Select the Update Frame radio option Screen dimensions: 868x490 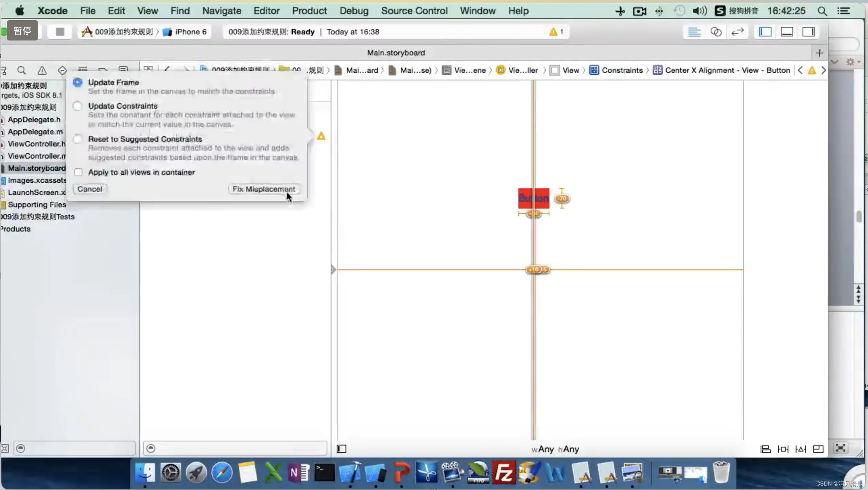click(x=78, y=82)
